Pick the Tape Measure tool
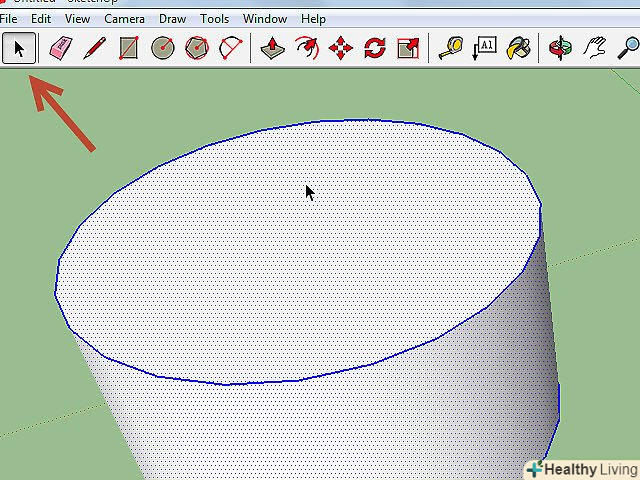 (x=451, y=47)
